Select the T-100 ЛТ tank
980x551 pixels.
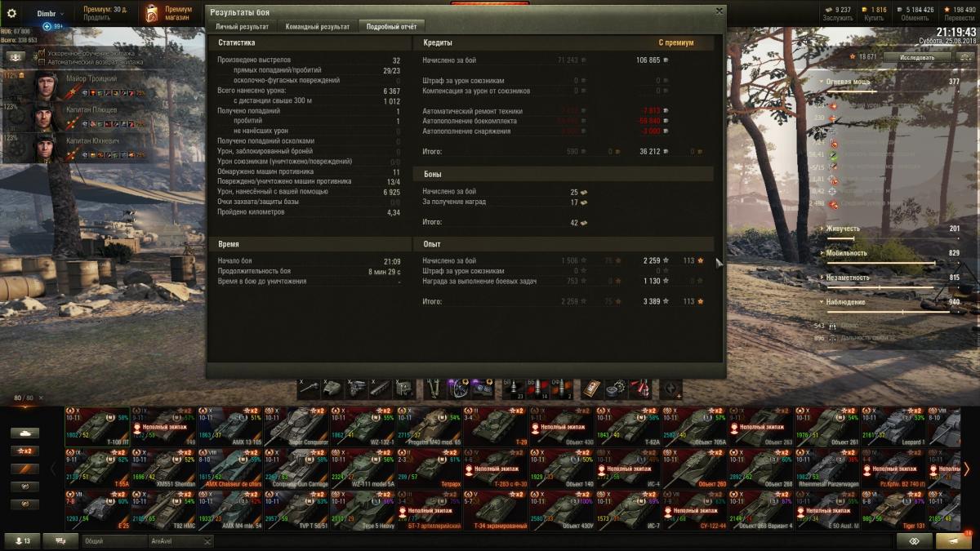[97, 426]
